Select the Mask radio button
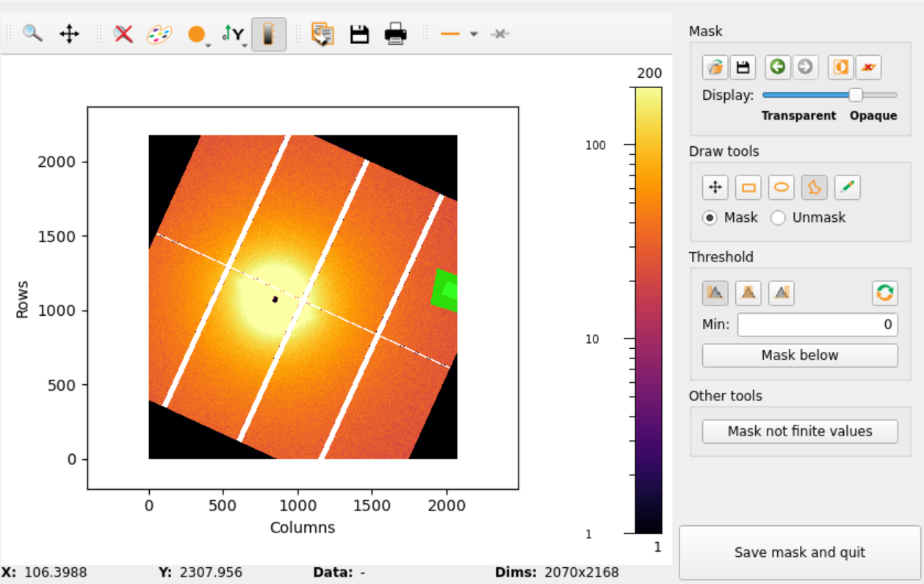The image size is (924, 584). (x=730, y=217)
